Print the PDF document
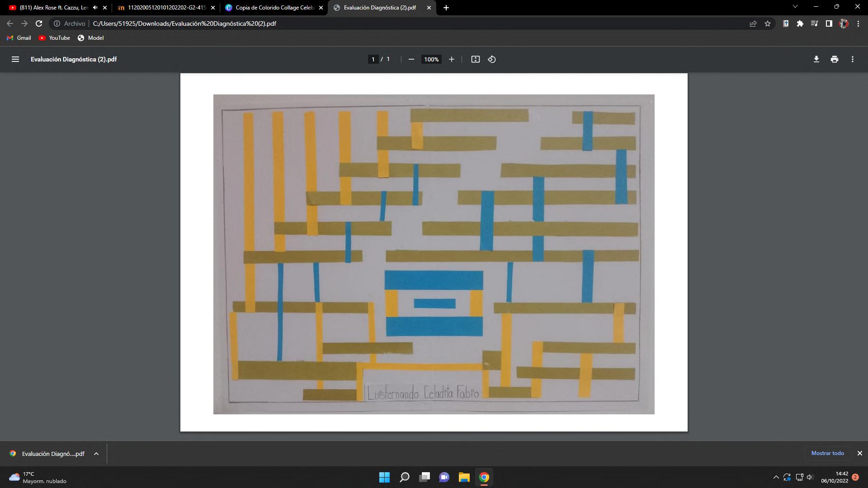868x488 pixels. coord(834,59)
